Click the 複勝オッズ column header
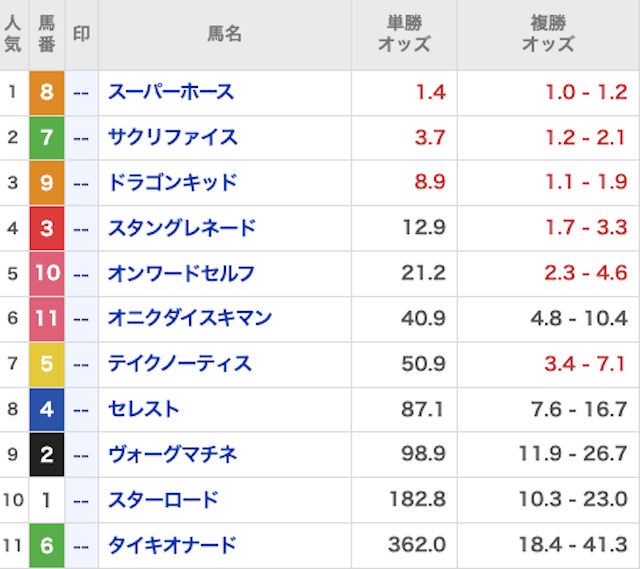This screenshot has width=640, height=569. point(548,34)
